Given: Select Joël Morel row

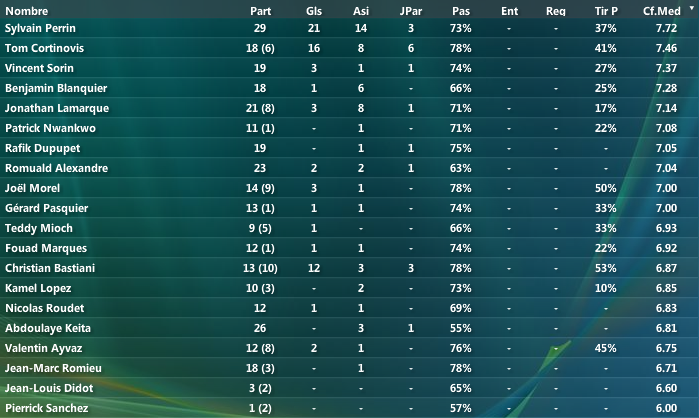Looking at the screenshot, I should coord(350,188).
